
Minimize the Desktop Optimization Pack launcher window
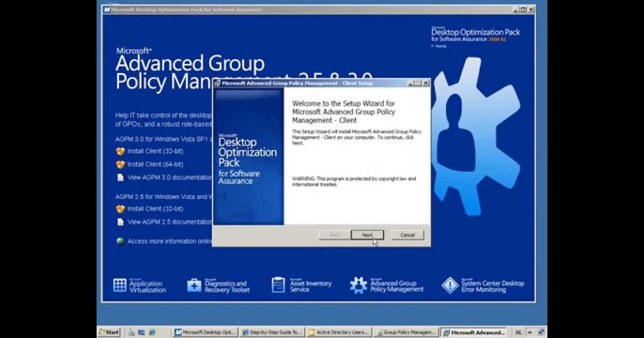click(x=516, y=10)
